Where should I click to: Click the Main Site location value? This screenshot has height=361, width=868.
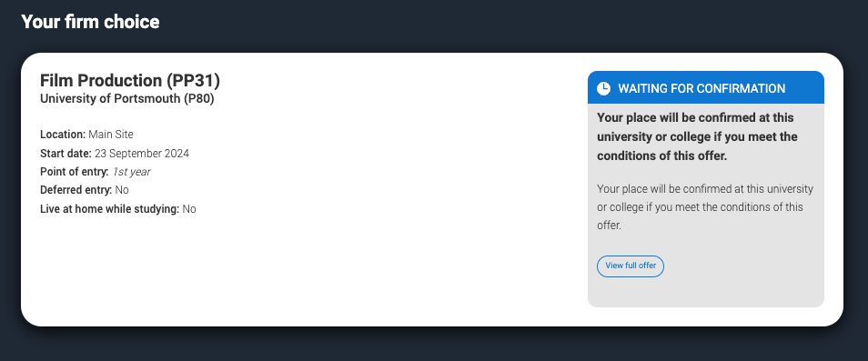pyautogui.click(x=111, y=135)
